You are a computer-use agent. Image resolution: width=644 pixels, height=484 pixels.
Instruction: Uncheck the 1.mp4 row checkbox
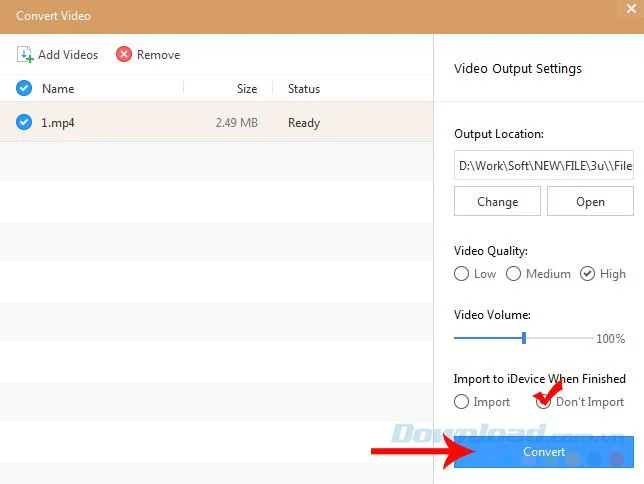point(24,122)
